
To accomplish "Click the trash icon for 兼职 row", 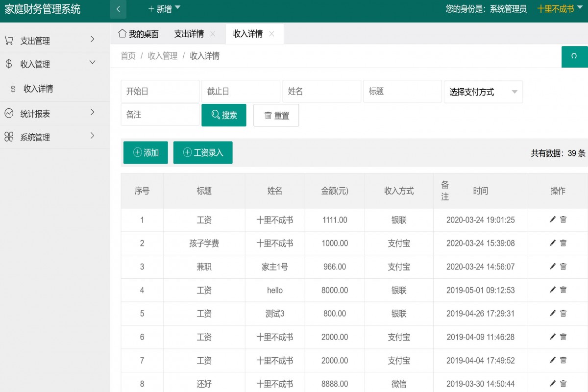I will [x=563, y=267].
